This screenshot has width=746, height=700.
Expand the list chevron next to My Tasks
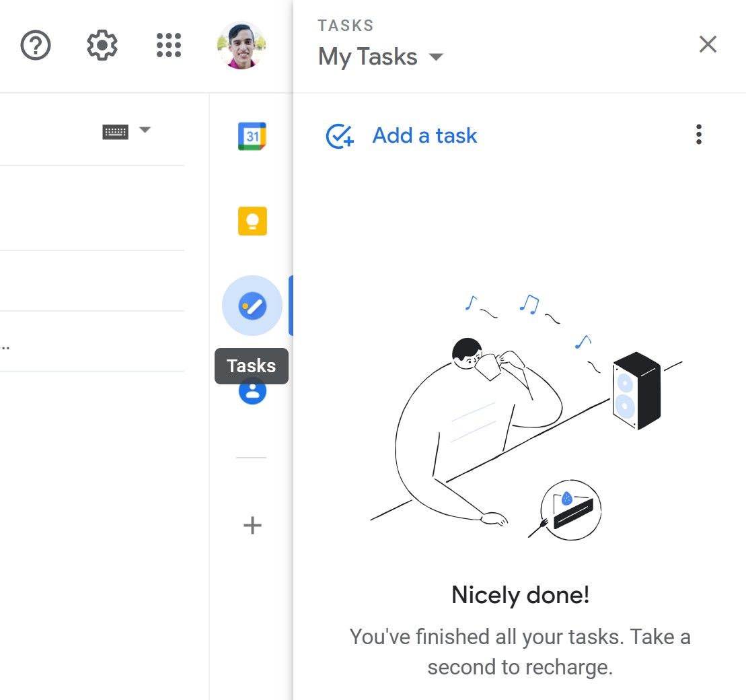(436, 57)
